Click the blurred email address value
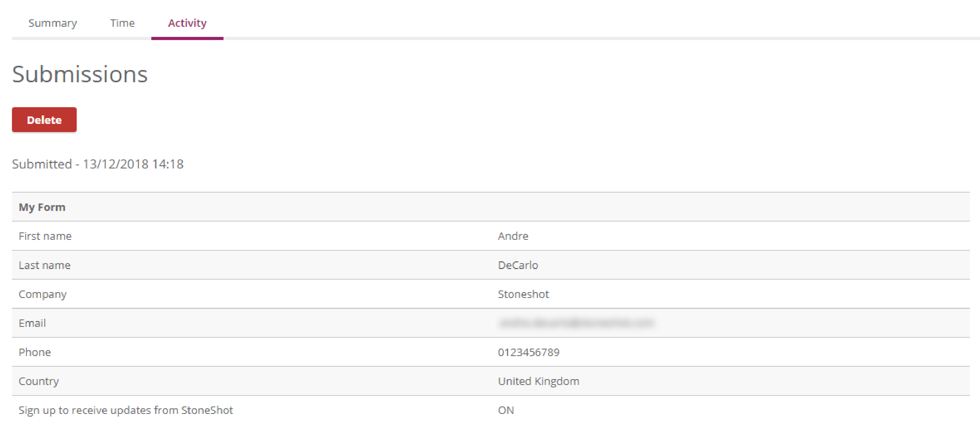The height and width of the screenshot is (433, 980). (575, 323)
